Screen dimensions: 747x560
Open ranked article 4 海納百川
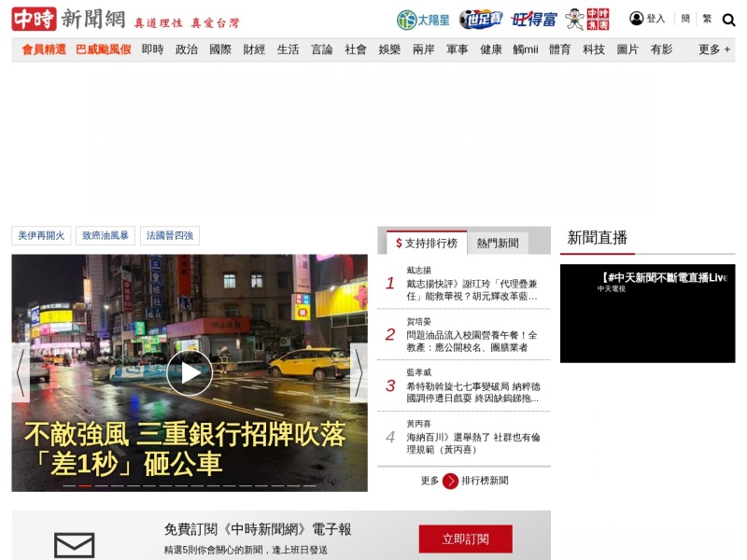click(x=472, y=443)
